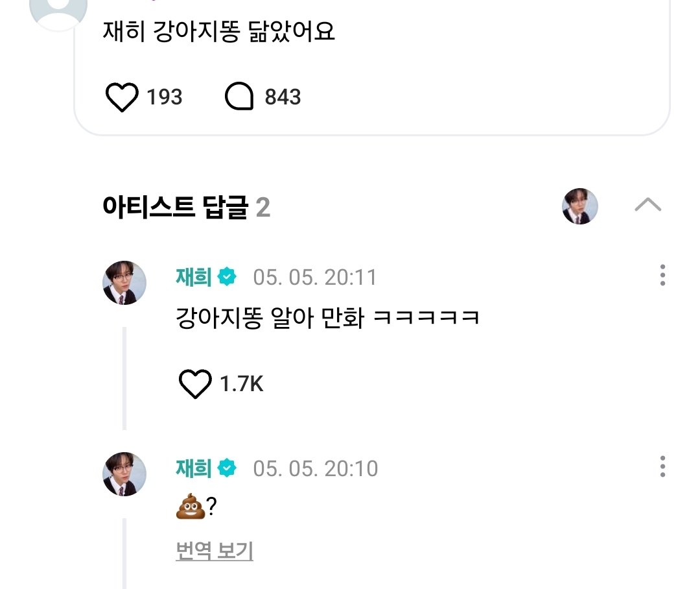Like the 강아지똥 알아 만화 reply heart
This screenshot has width=700, height=589.
(195, 384)
